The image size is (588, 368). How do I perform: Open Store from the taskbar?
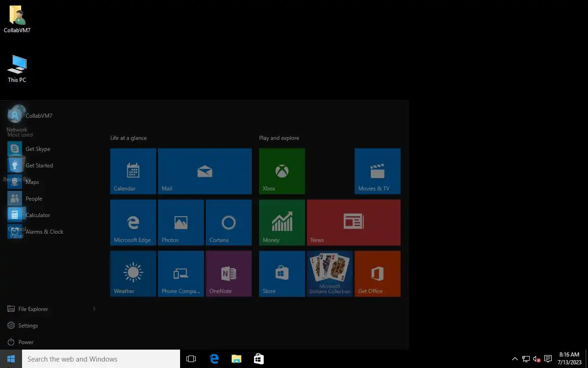pos(259,359)
